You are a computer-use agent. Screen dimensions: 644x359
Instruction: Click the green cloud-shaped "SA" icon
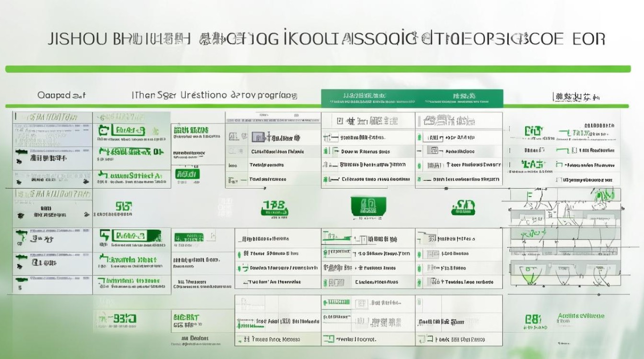pyautogui.click(x=463, y=207)
